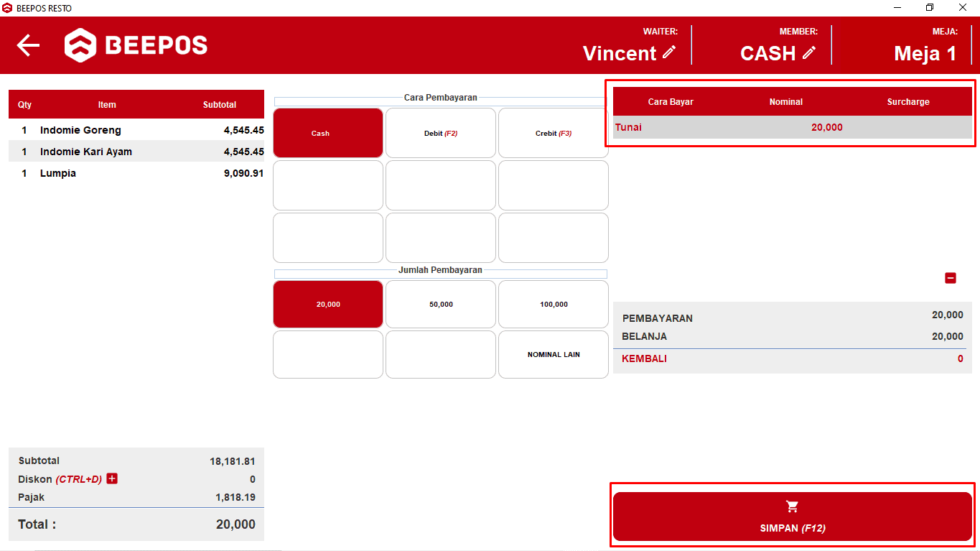This screenshot has width=980, height=551.
Task: Click the Subtotal column header
Action: 220,105
